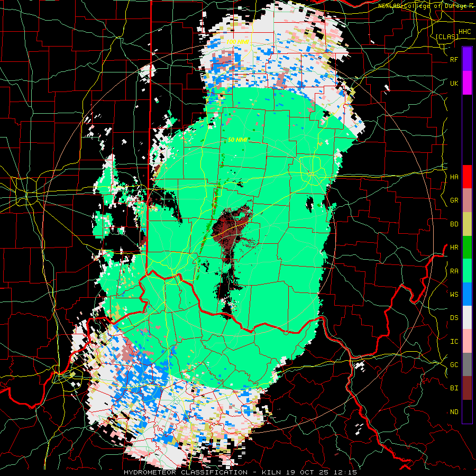Screen dimensions: 476x476
Task: Pick the dark green HR heavy rain swatch
Action: click(x=467, y=248)
